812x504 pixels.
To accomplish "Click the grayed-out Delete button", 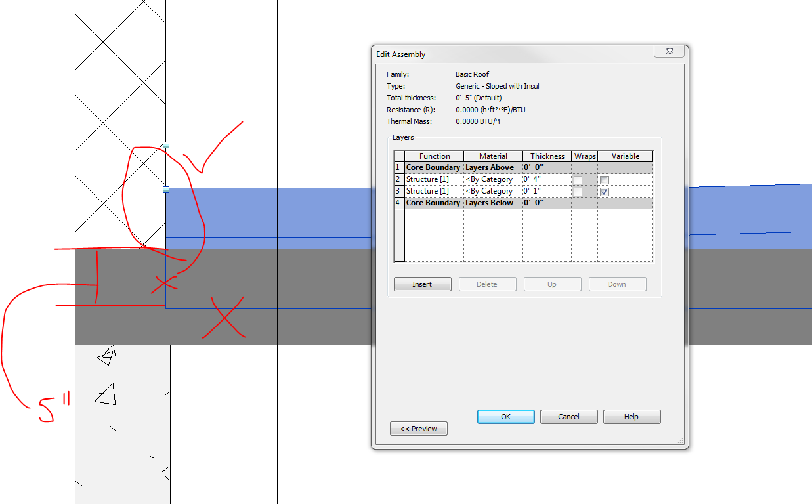I will (487, 283).
